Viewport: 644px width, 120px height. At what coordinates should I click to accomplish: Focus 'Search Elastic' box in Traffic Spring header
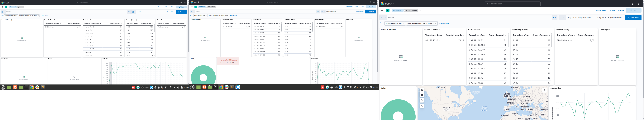(x=513, y=4)
